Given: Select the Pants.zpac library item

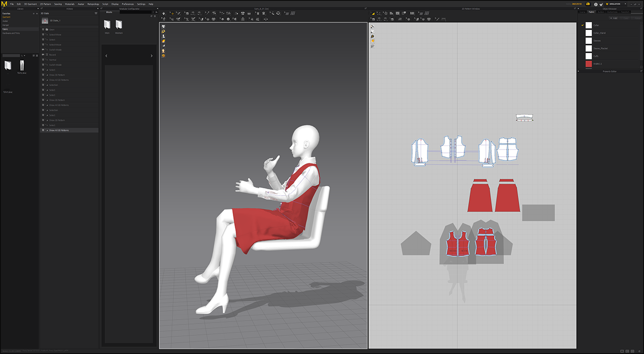Looking at the screenshot, I should pyautogui.click(x=22, y=67).
